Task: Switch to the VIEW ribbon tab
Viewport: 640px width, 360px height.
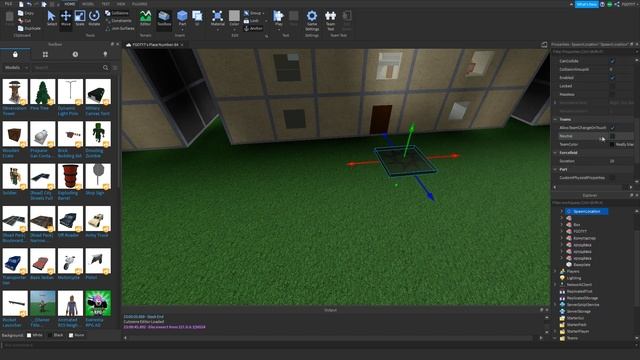Action: [x=121, y=4]
